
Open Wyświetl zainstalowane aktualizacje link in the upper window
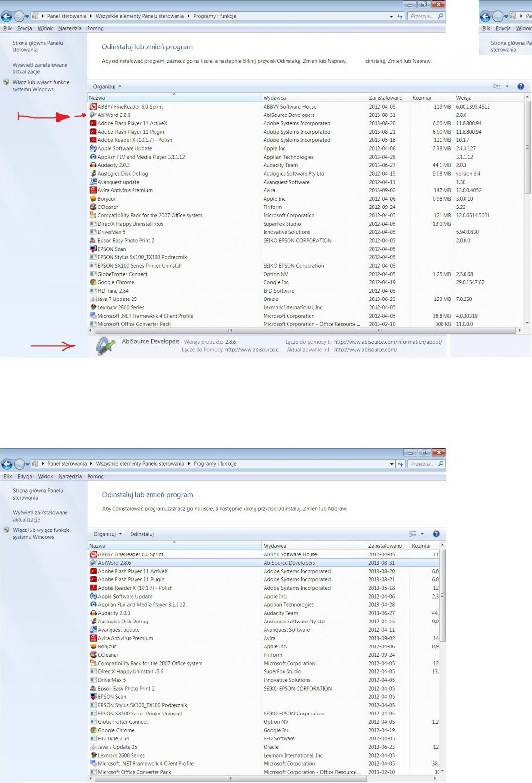[40, 68]
